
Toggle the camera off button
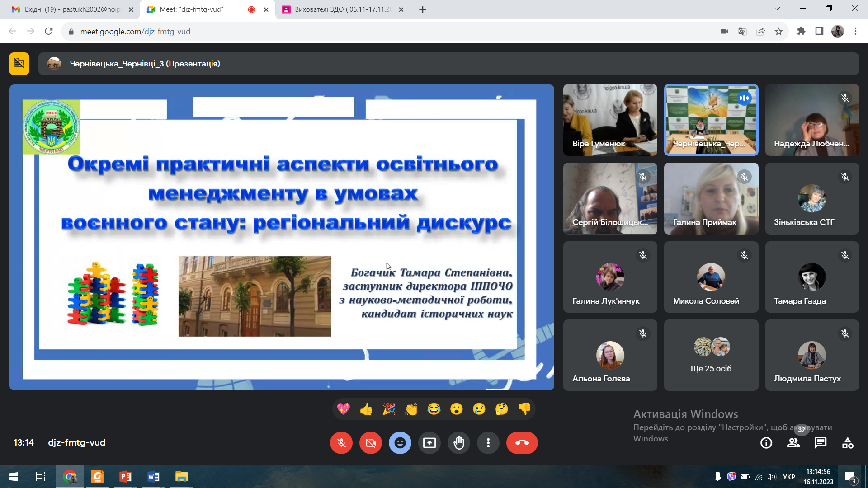click(x=371, y=443)
